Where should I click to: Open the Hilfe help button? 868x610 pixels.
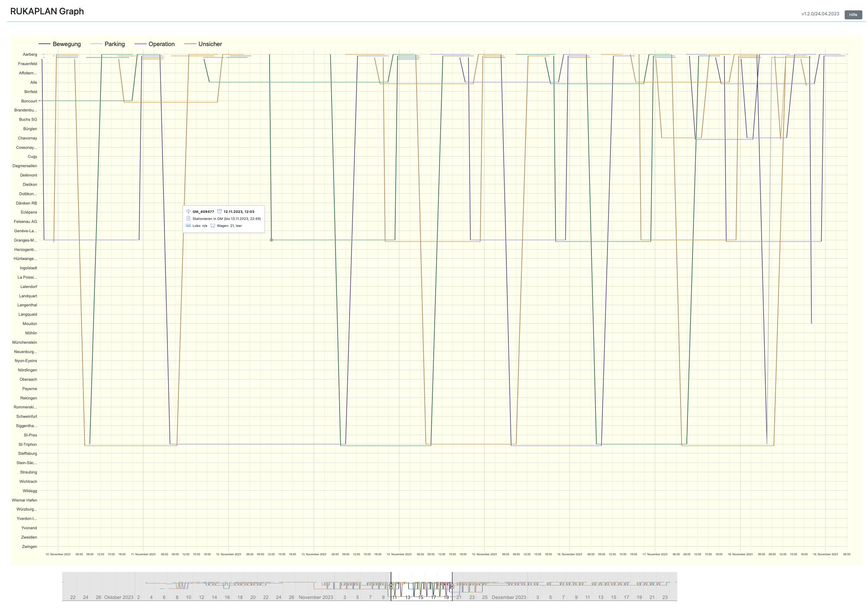pos(853,15)
